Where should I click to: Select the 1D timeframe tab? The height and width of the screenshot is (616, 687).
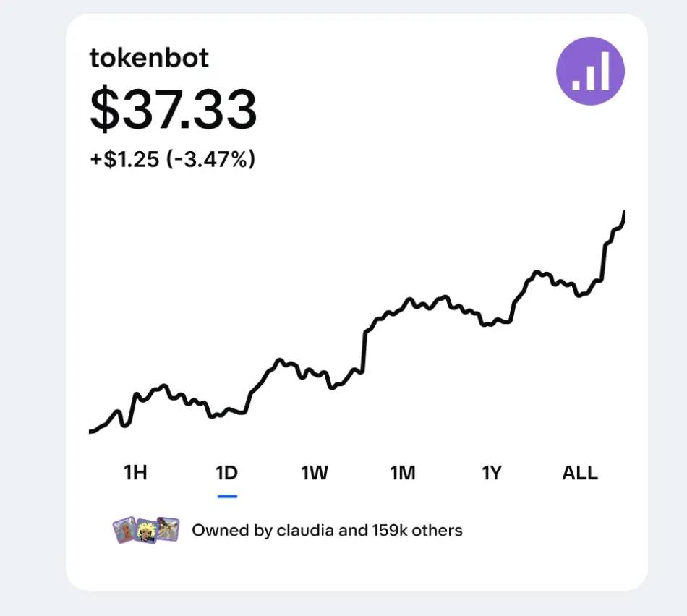[226, 474]
